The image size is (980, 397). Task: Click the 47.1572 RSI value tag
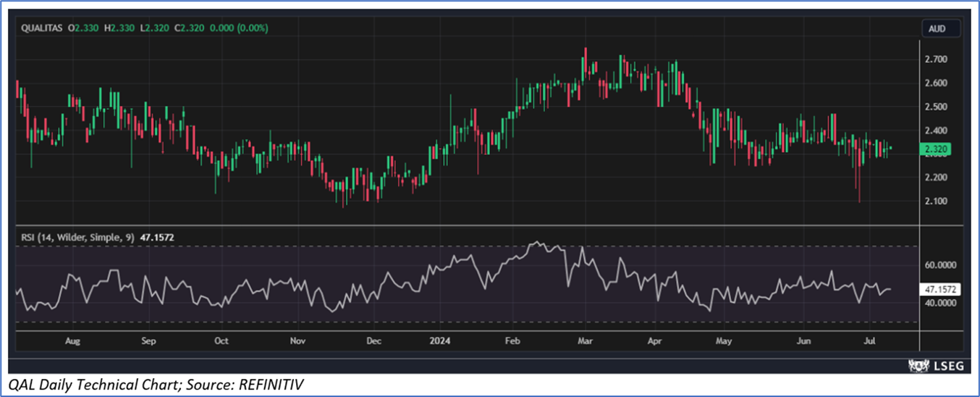[x=942, y=289]
